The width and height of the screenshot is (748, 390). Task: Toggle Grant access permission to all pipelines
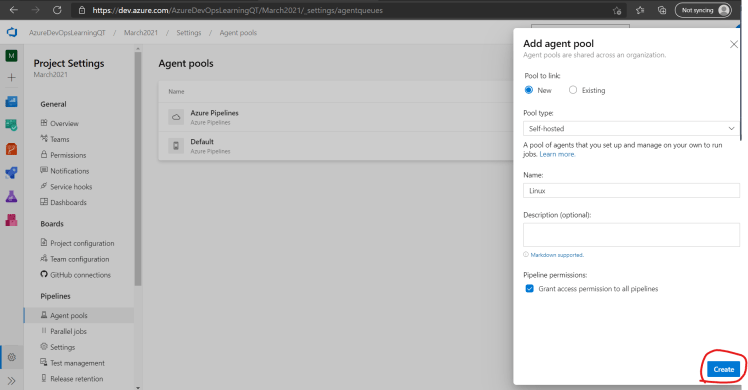(530, 288)
